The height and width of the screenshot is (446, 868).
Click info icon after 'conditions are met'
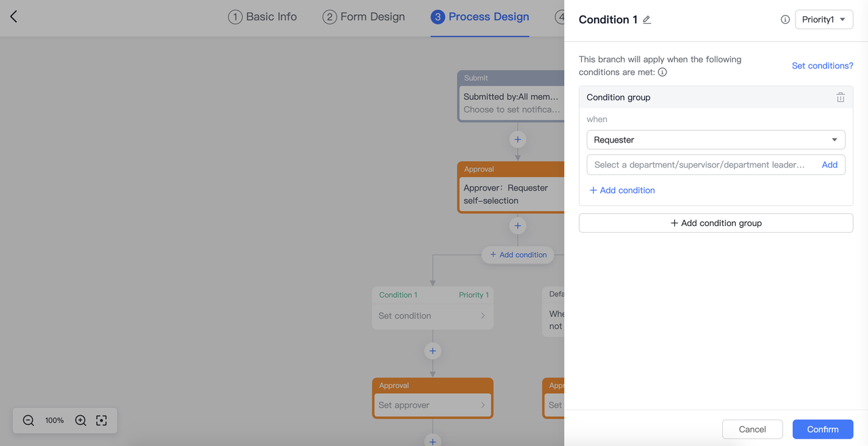663,72
